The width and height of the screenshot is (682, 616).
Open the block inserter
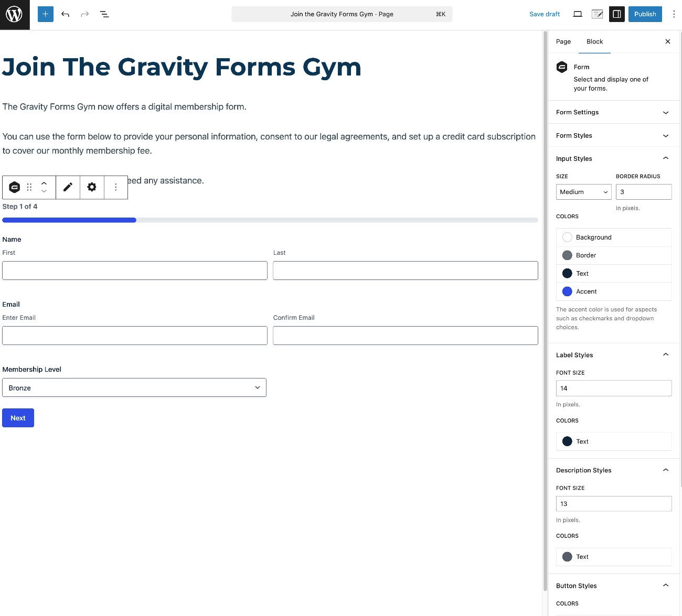click(x=45, y=14)
